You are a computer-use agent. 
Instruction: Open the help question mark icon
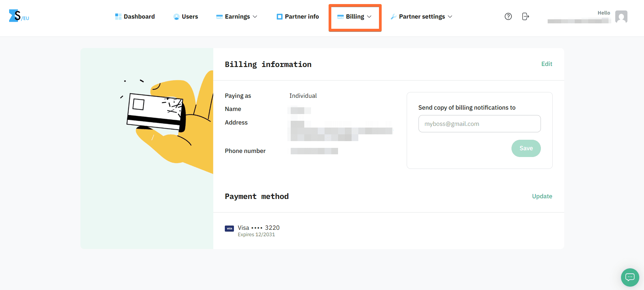tap(508, 16)
